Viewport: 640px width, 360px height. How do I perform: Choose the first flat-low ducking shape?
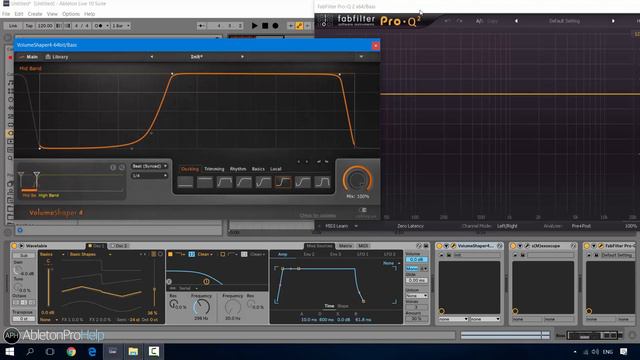(185, 182)
